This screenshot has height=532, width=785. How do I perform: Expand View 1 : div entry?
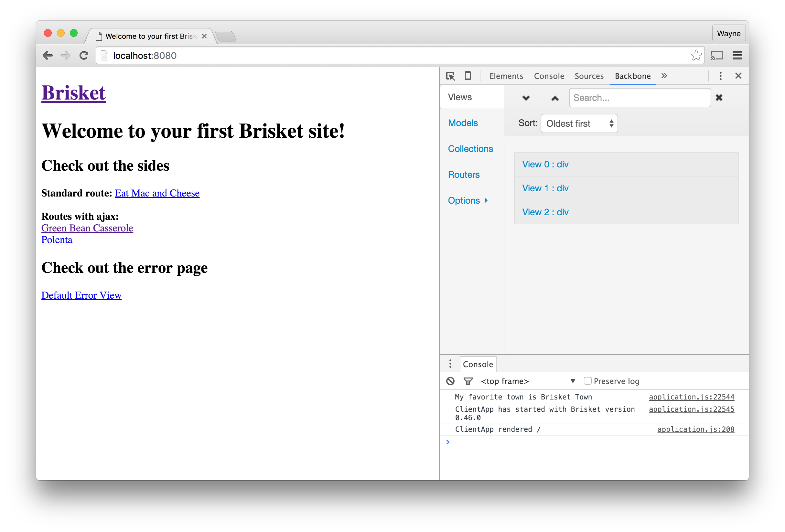[545, 188]
